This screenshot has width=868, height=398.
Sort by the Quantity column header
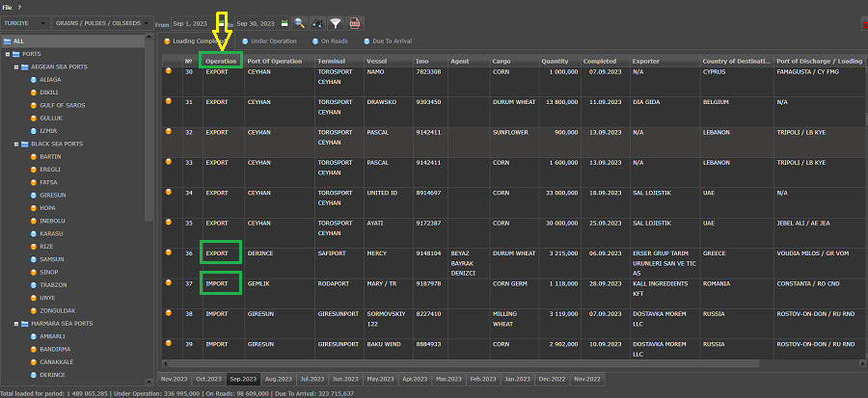559,61
